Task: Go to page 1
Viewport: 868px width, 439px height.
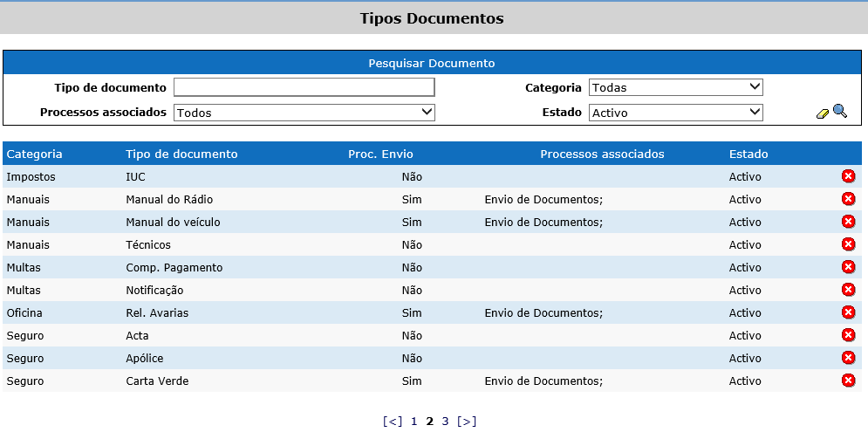Action: 413,422
